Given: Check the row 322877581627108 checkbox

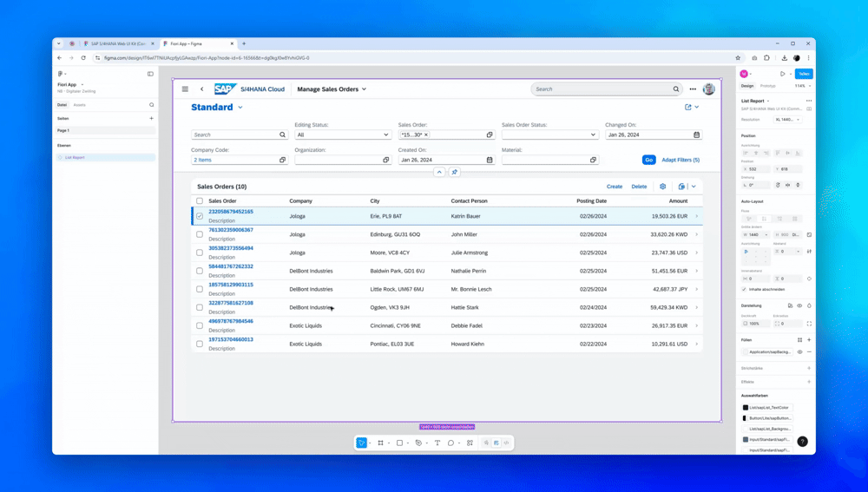Looking at the screenshot, I should click(x=200, y=308).
